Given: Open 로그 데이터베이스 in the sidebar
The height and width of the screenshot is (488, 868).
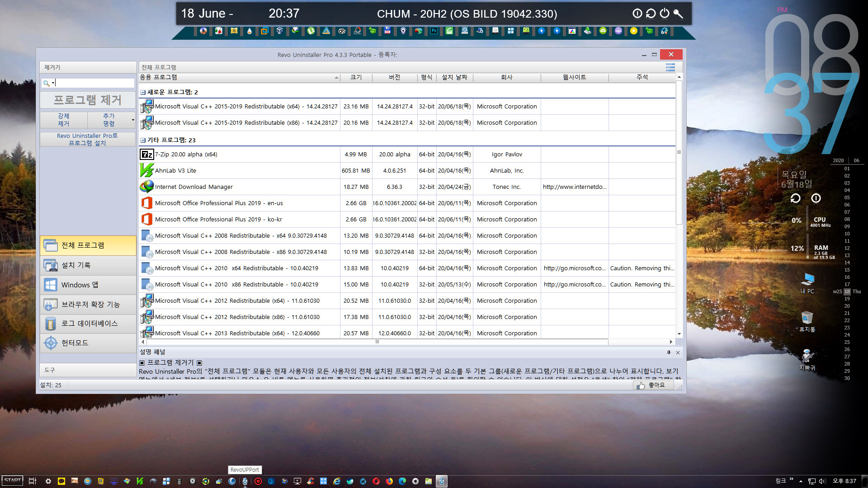Looking at the screenshot, I should (88, 324).
